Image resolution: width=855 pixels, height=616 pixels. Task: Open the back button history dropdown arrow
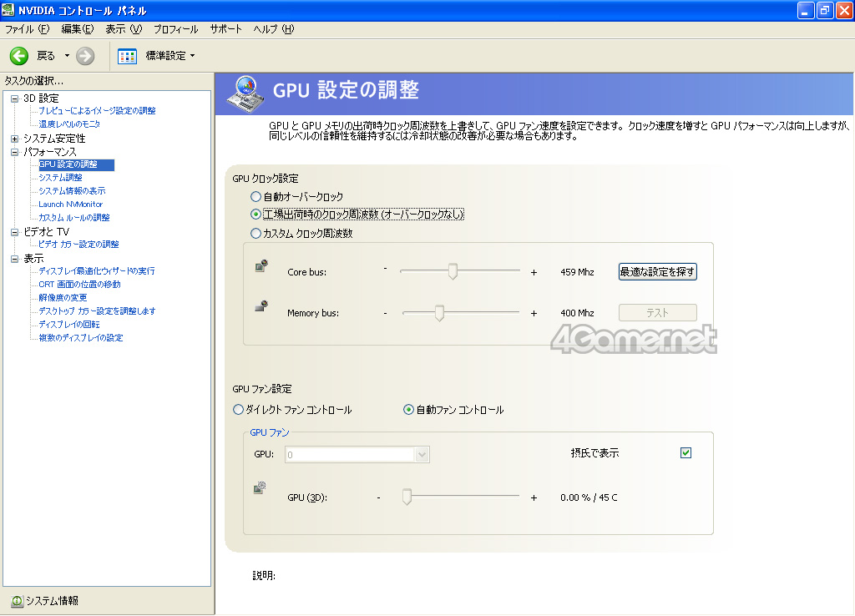67,56
